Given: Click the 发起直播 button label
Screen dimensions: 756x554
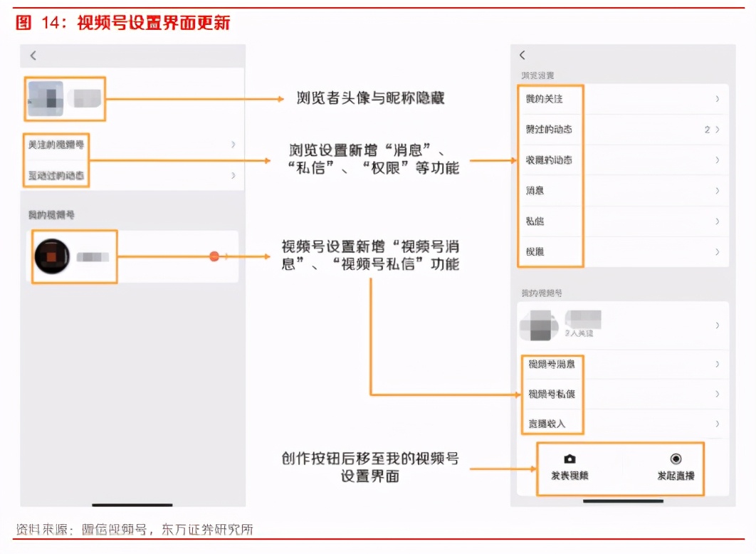Looking at the screenshot, I should pyautogui.click(x=676, y=476).
